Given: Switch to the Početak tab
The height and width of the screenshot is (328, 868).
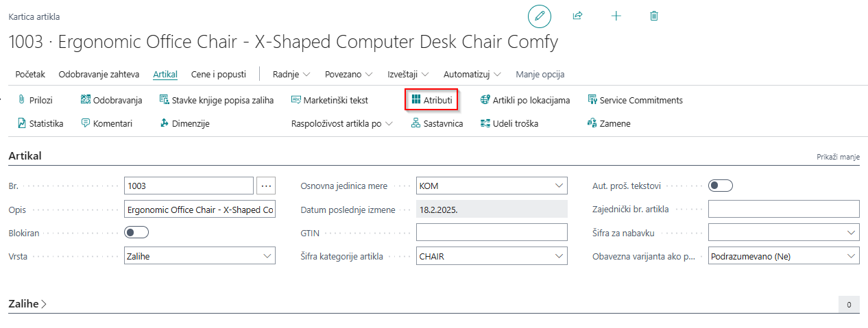Looking at the screenshot, I should click(x=30, y=74).
